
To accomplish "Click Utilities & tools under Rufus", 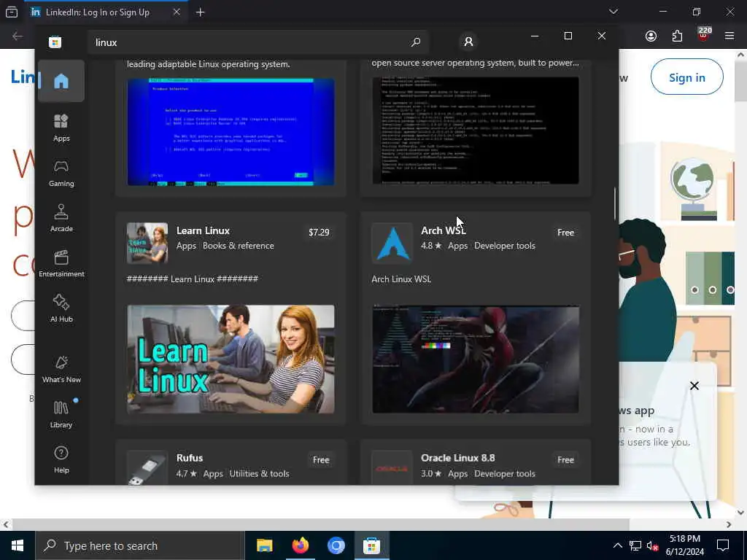I will click(259, 474).
